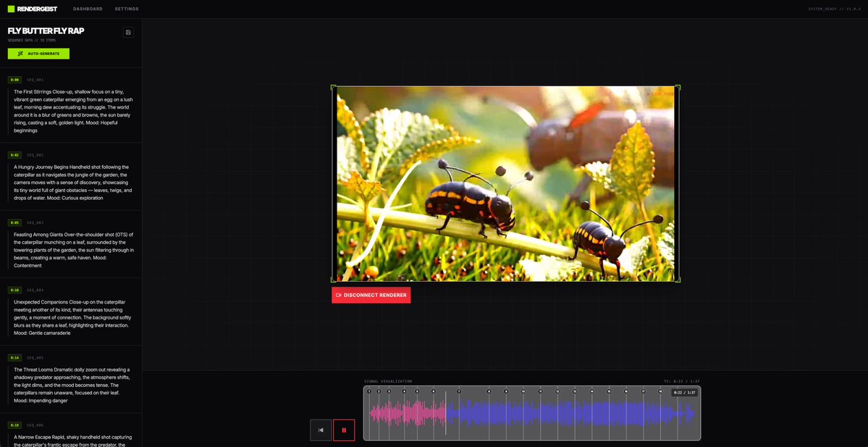The image size is (868, 447).
Task: Click the plug icon on Disconnect Renderer
Action: click(337, 295)
